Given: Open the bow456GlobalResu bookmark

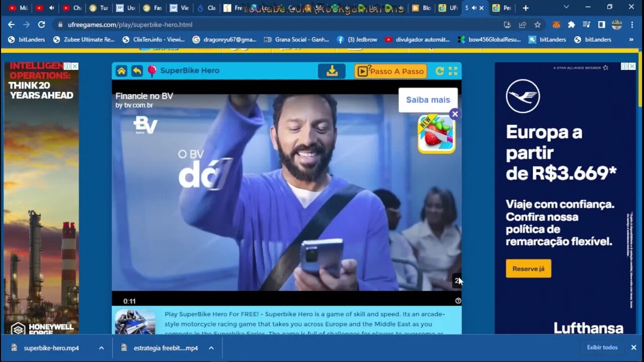Looking at the screenshot, I should tap(490, 39).
